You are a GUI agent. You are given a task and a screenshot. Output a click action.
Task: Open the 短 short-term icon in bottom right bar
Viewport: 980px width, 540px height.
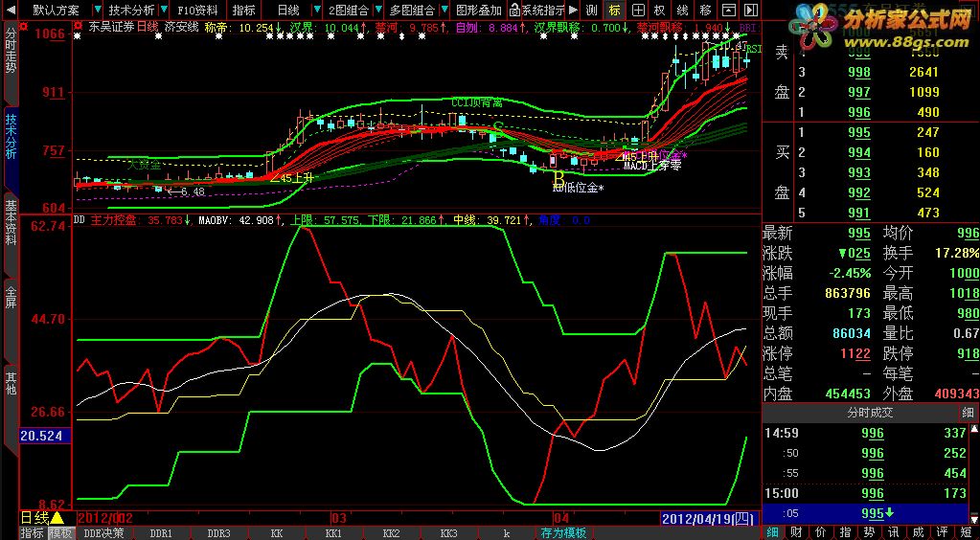tap(968, 533)
